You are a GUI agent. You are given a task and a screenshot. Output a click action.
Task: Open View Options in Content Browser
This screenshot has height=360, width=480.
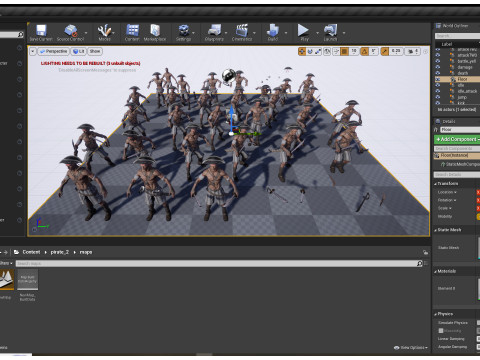tap(411, 348)
